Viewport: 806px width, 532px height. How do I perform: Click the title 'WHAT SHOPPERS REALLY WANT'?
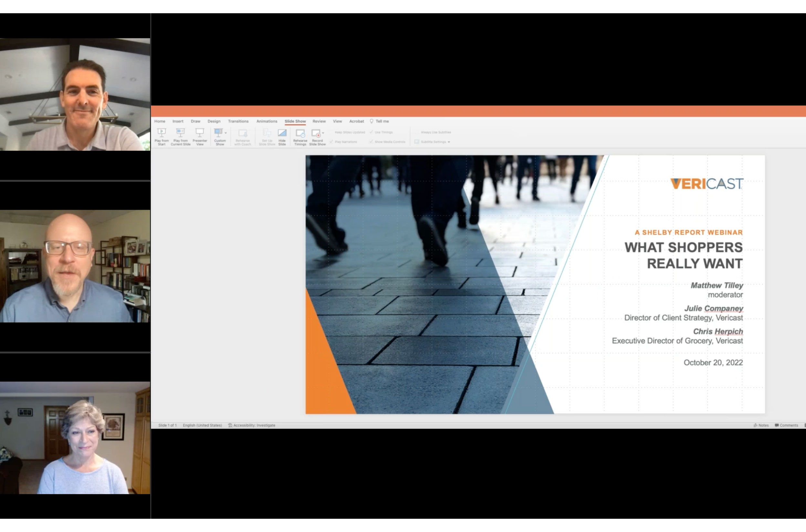pyautogui.click(x=684, y=256)
